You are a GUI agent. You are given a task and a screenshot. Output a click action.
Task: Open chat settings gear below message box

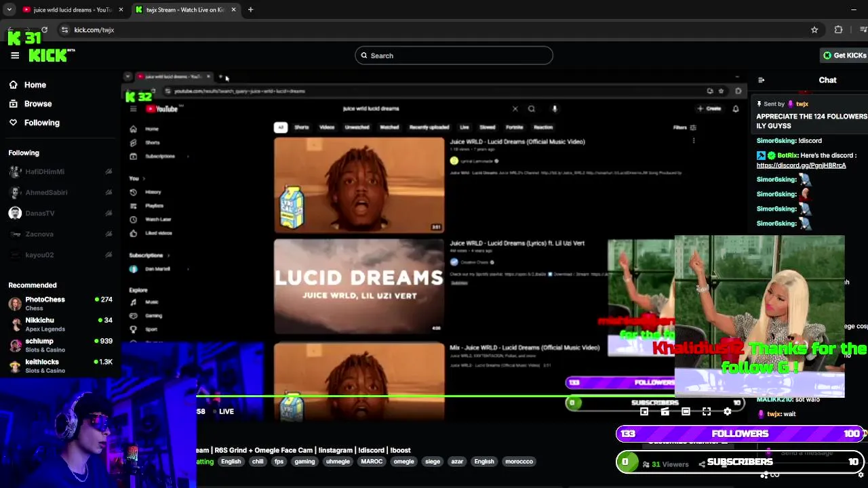861,474
